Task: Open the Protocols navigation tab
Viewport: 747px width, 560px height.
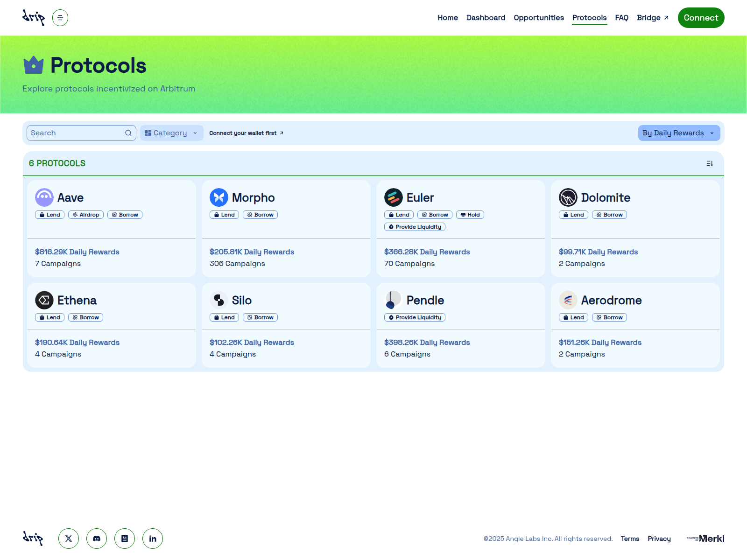Action: coord(590,18)
